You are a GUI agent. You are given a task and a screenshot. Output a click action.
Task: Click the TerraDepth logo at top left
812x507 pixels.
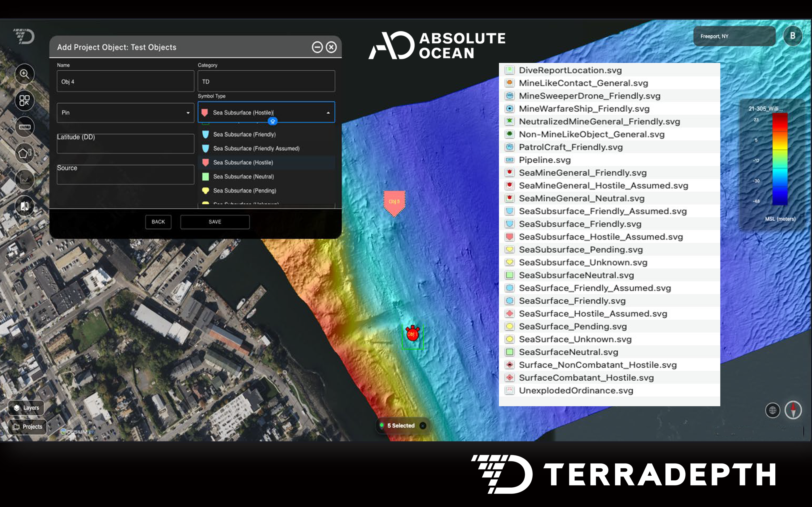[24, 36]
